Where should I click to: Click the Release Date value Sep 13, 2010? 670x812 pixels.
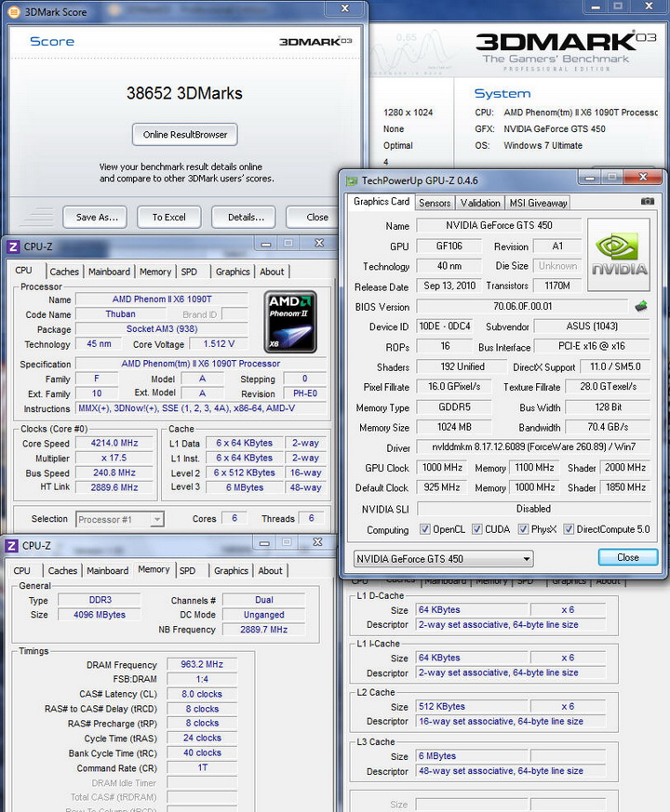tap(449, 286)
